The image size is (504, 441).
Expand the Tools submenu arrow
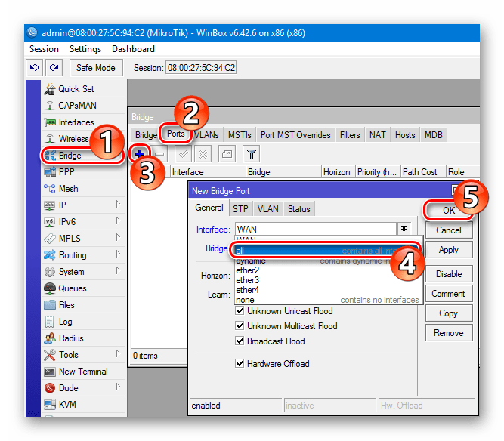118,354
